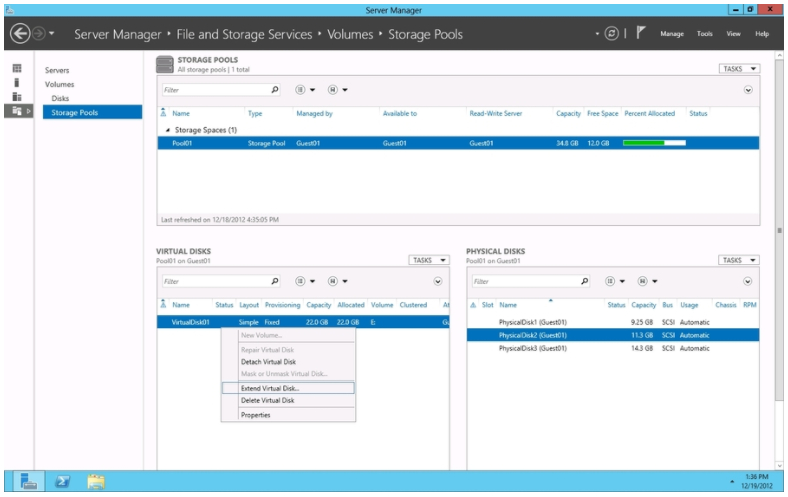
Task: Sort storage pools by the Capacity column
Action: pos(568,114)
